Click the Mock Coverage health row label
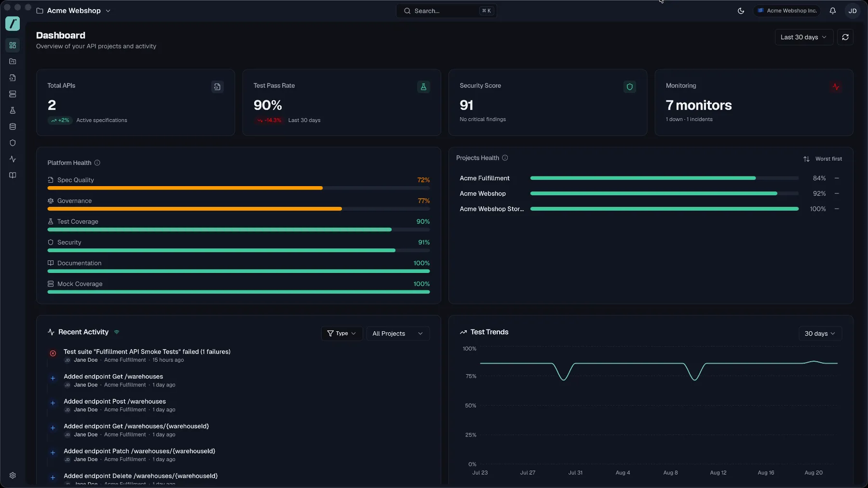Image resolution: width=868 pixels, height=488 pixels. (80, 284)
